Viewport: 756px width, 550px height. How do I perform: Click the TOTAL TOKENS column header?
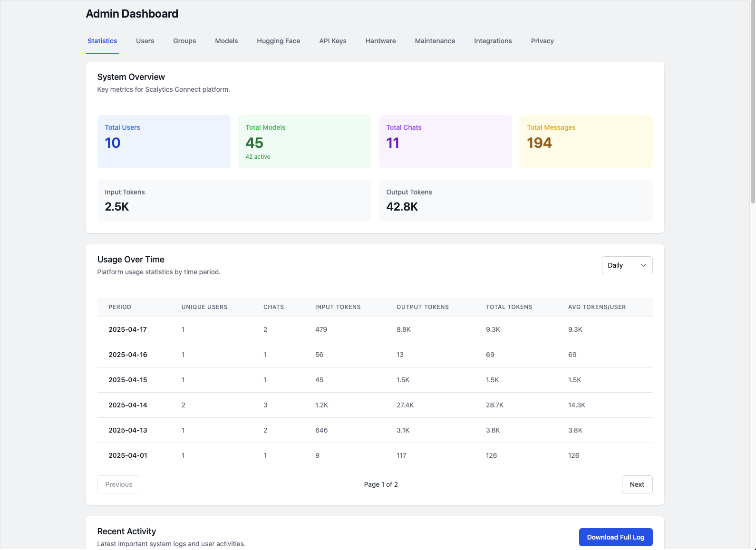pos(509,307)
